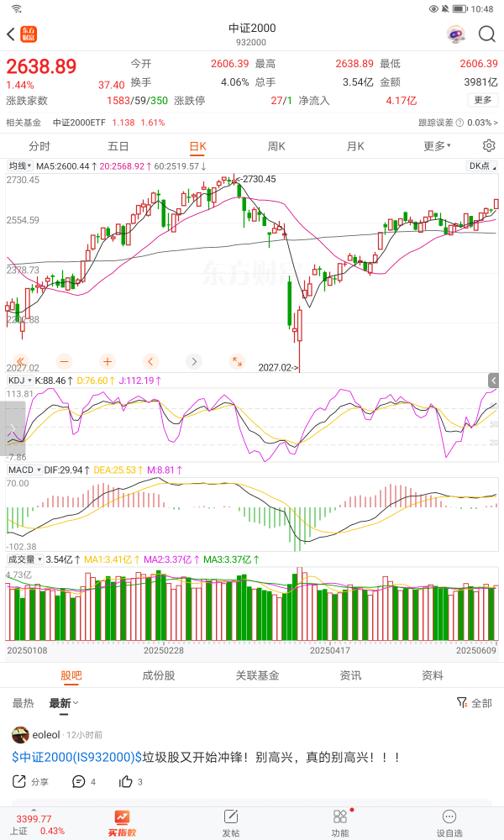Zoom out chart with minus button
This screenshot has height=840, width=504.
[65, 361]
